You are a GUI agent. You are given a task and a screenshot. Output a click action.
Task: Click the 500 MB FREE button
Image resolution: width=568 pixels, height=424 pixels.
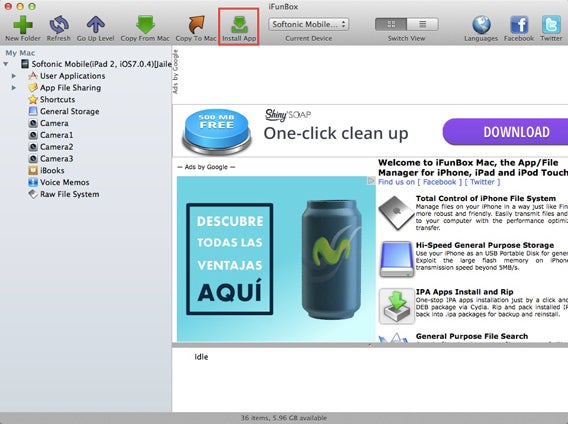217,131
